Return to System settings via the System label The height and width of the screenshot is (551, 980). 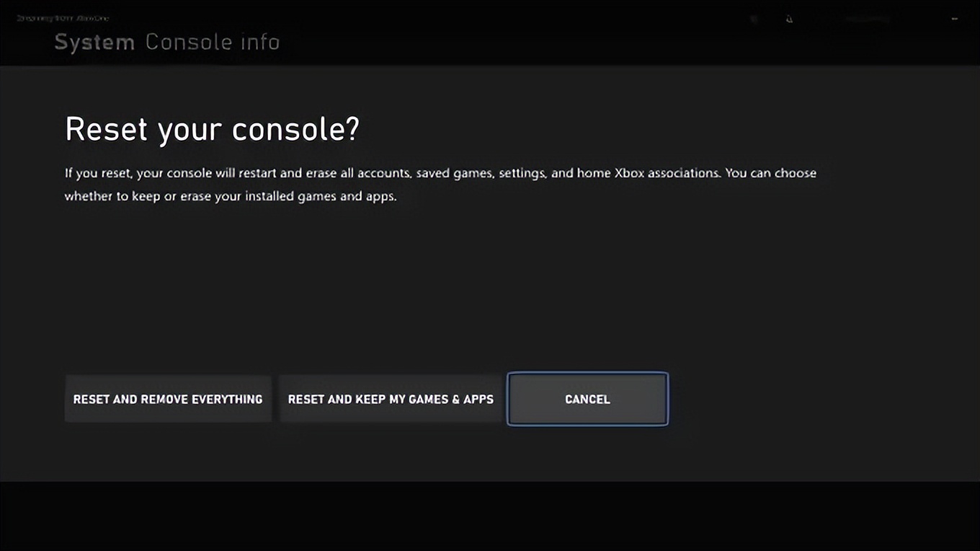(x=94, y=42)
